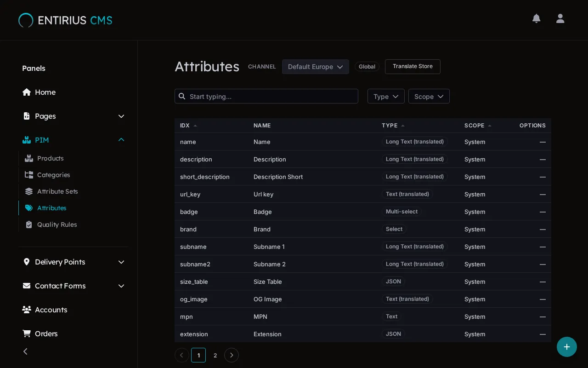The height and width of the screenshot is (368, 588).
Task: Click the Products sidebar icon
Action: coord(29,158)
